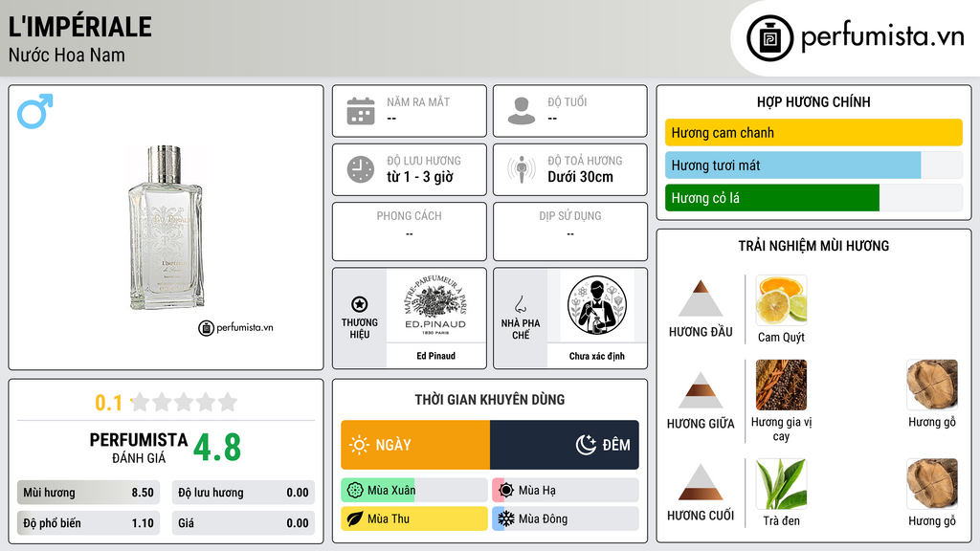Click the clock icon beside Độ lưu hương
Screen dimensions: 980x551
(x=361, y=169)
